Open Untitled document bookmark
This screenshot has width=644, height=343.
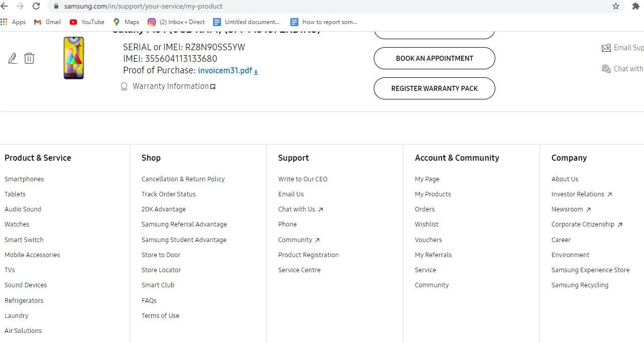pyautogui.click(x=246, y=22)
